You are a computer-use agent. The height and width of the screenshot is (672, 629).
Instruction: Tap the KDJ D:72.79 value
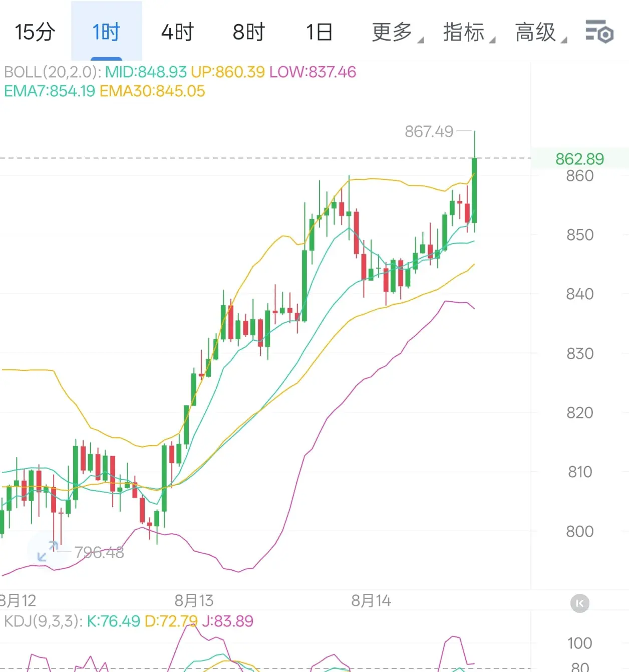pos(171,621)
